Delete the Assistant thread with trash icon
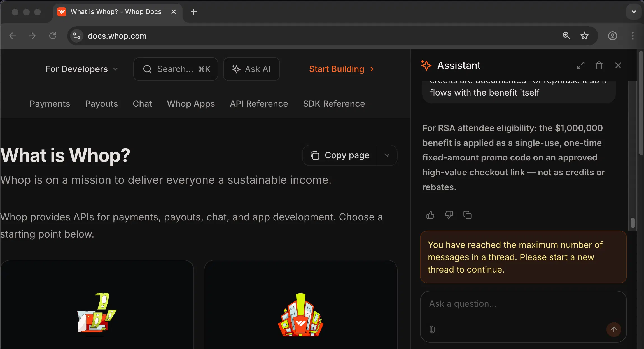The image size is (644, 349). click(x=599, y=66)
